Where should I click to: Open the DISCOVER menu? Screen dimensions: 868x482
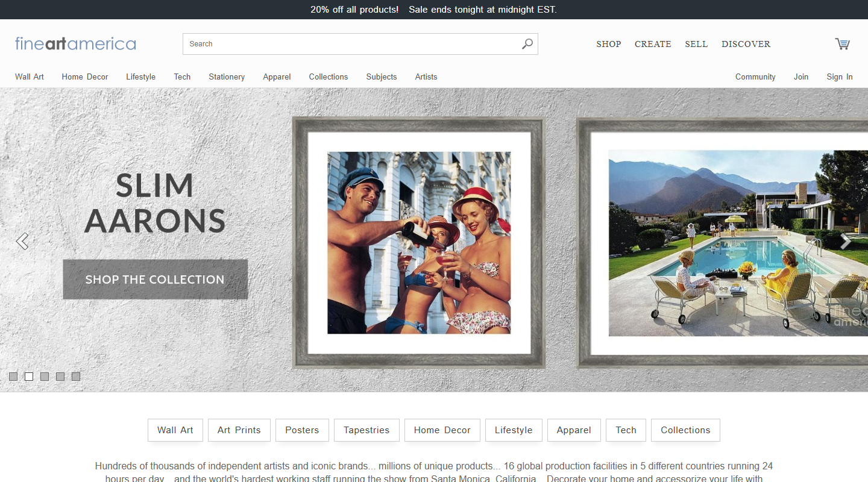(746, 44)
